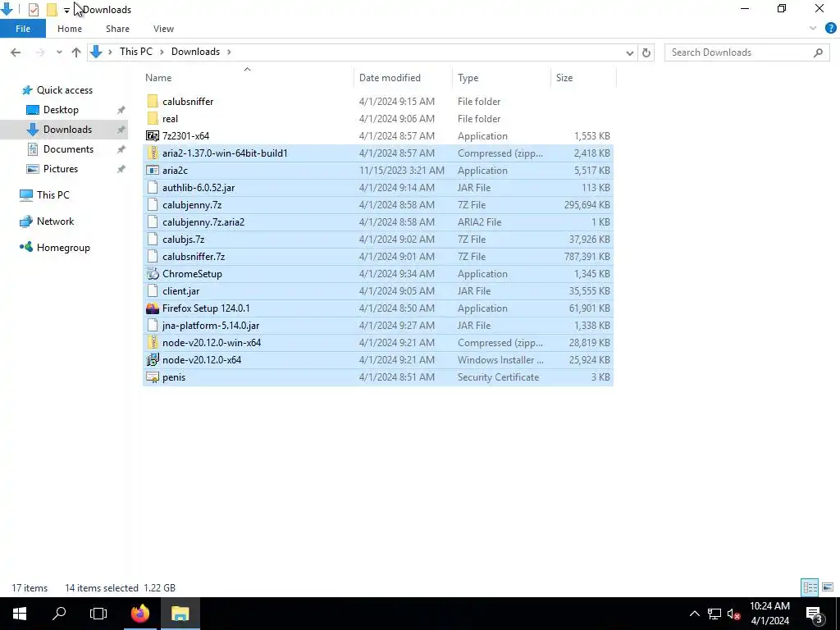The image size is (840, 630).
Task: Unpin Documents from Quick access
Action: point(121,149)
